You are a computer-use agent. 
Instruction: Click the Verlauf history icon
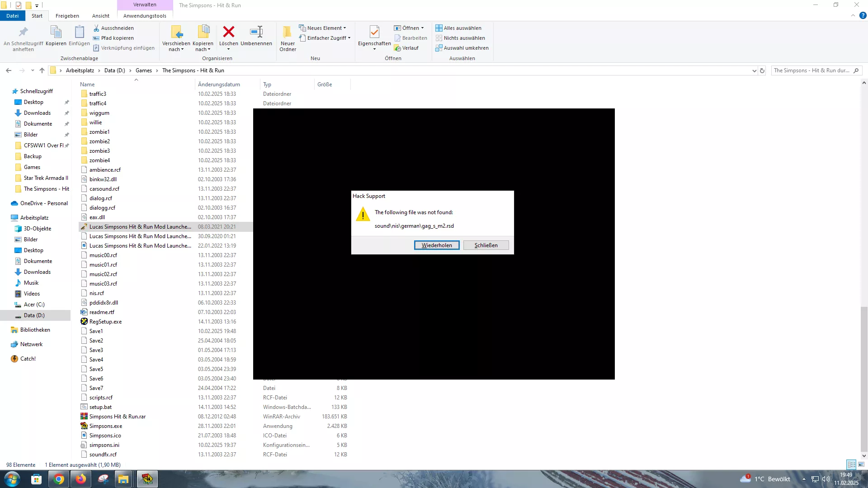point(397,48)
